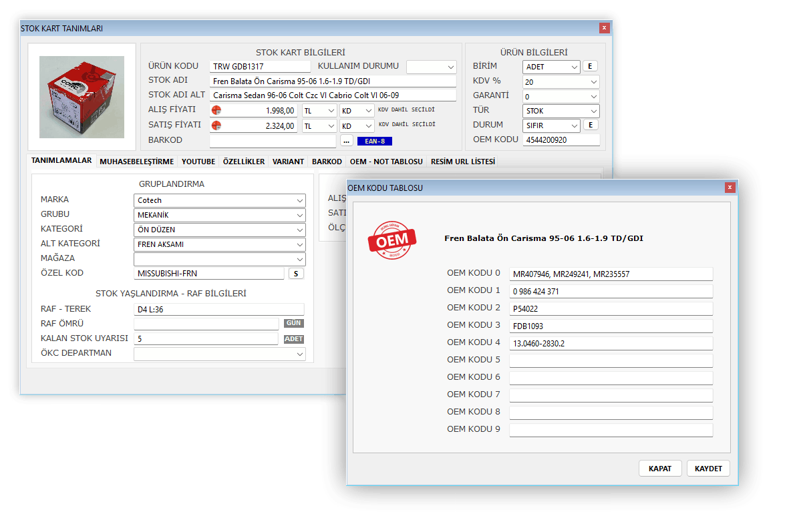This screenshot has width=785, height=532.
Task: Open the ÖKC DEPARTMAN dropdown
Action: tap(220, 354)
